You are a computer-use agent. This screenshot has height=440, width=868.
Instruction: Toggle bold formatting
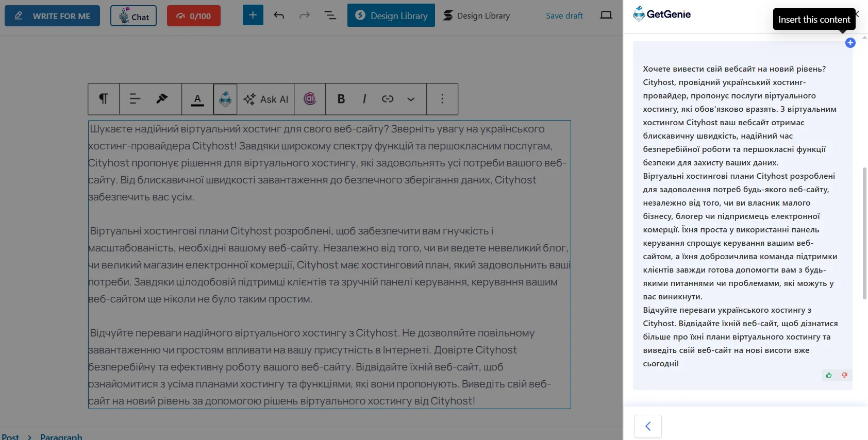pos(341,99)
